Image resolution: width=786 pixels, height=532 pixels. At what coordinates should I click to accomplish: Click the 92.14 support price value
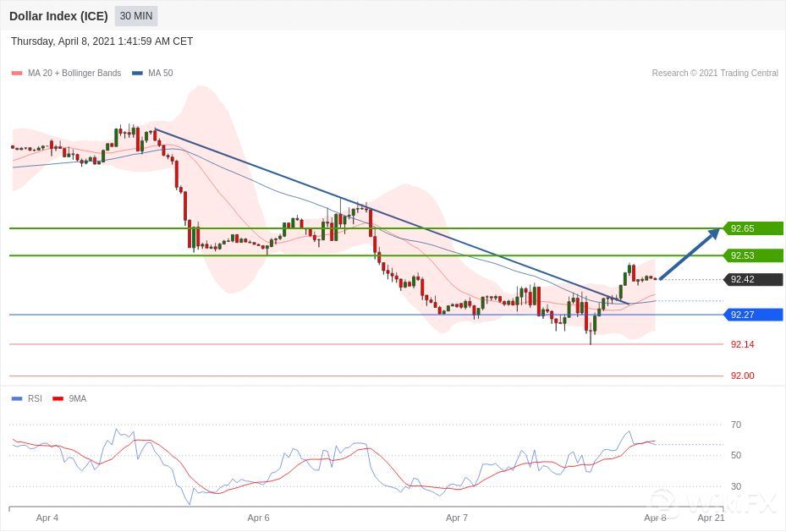(742, 344)
